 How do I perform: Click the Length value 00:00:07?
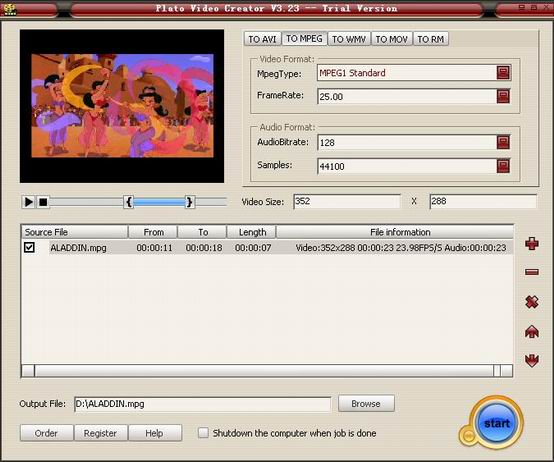pyautogui.click(x=253, y=248)
